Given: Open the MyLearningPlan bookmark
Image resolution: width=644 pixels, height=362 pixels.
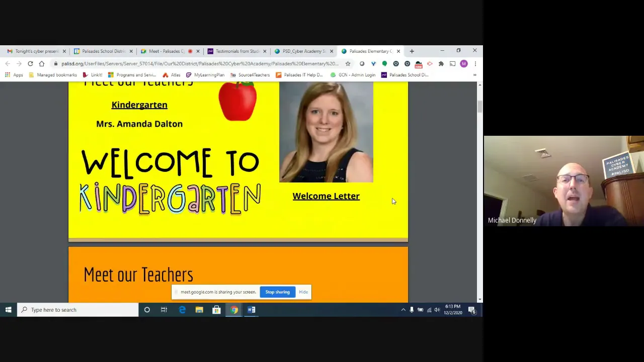Looking at the screenshot, I should coord(205,75).
